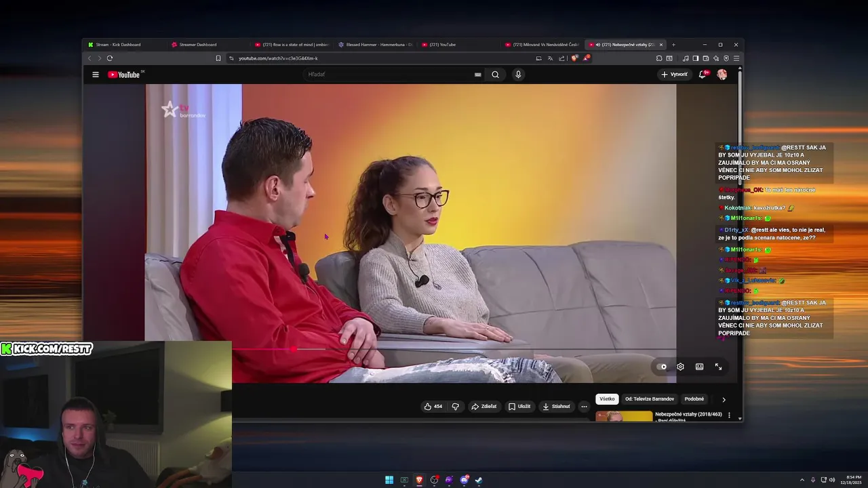Select Od: Televize Barrandov chip

coord(650,399)
